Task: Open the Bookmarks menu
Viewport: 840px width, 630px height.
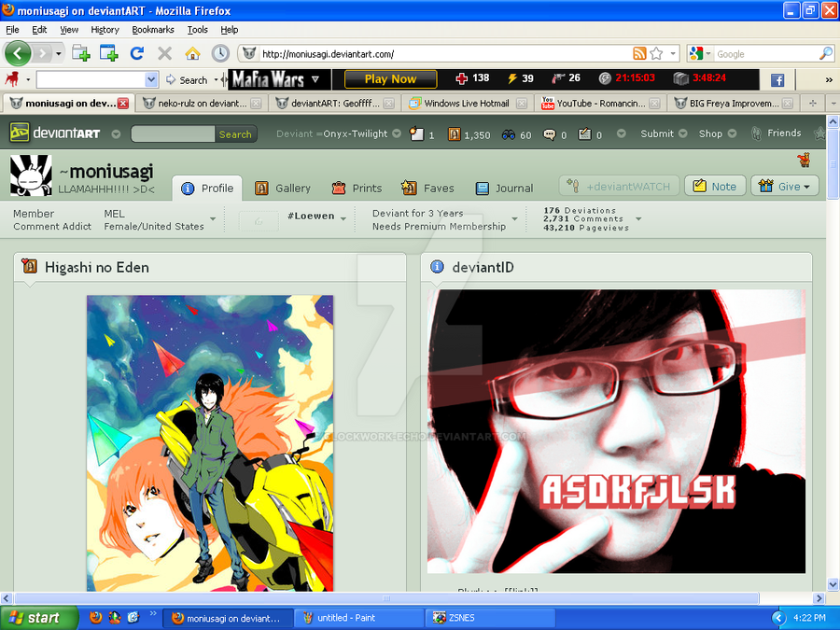Action: 153,30
